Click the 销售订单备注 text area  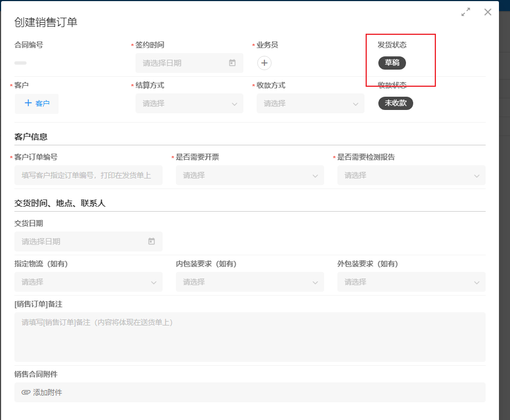[x=249, y=337]
